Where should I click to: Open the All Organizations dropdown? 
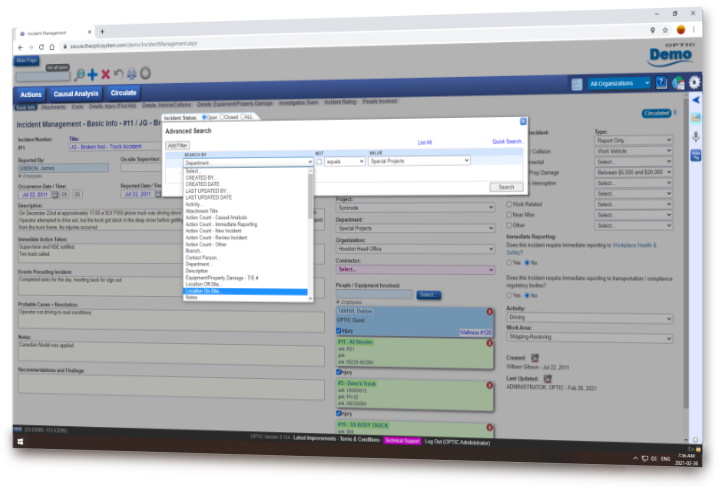(x=619, y=83)
